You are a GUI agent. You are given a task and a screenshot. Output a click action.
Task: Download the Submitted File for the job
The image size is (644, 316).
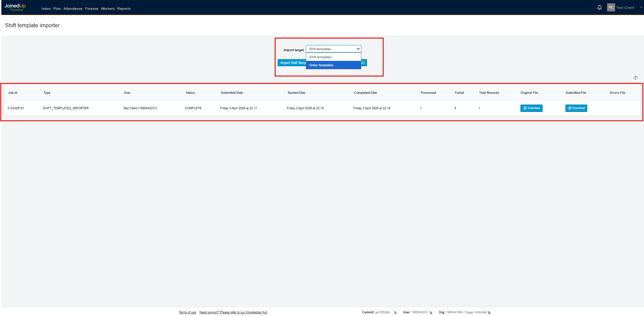(576, 108)
